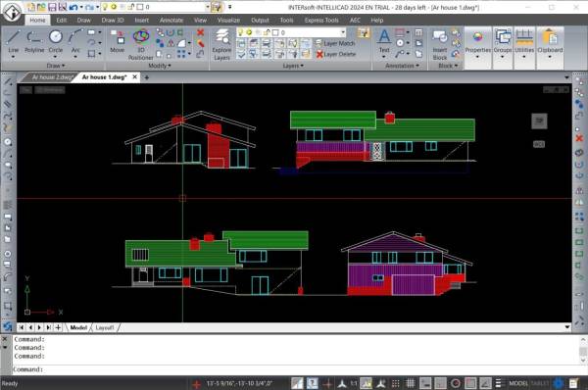Click the mirror icon in Modify panel
This screenshot has height=390, width=588.
click(171, 43)
